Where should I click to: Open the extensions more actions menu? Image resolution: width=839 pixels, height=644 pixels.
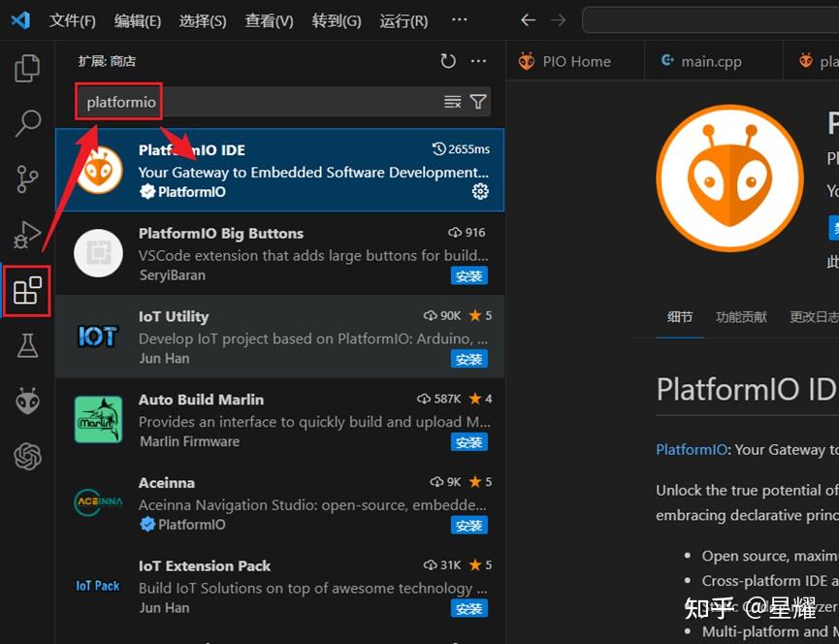coord(477,60)
